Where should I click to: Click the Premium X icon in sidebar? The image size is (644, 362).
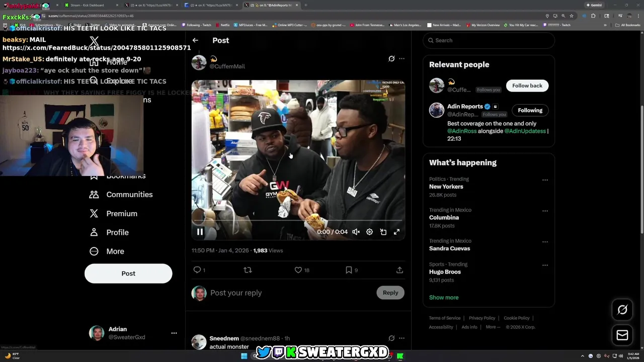click(x=94, y=214)
